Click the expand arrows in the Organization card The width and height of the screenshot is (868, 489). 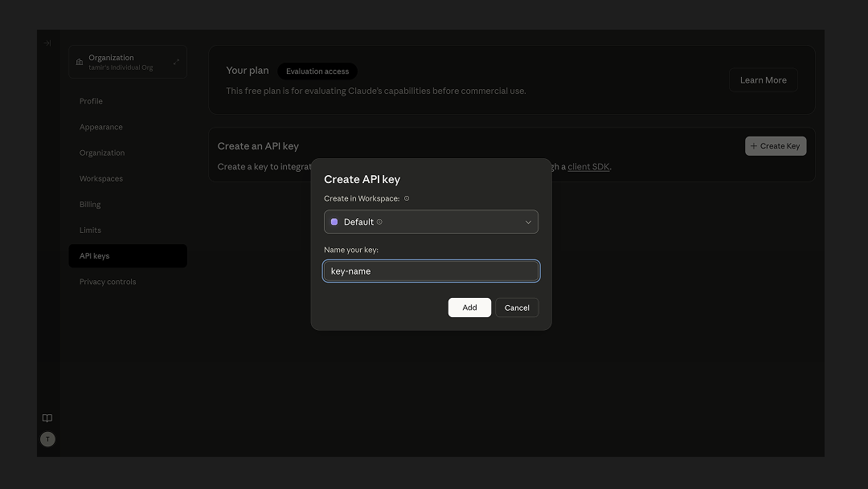pyautogui.click(x=176, y=62)
